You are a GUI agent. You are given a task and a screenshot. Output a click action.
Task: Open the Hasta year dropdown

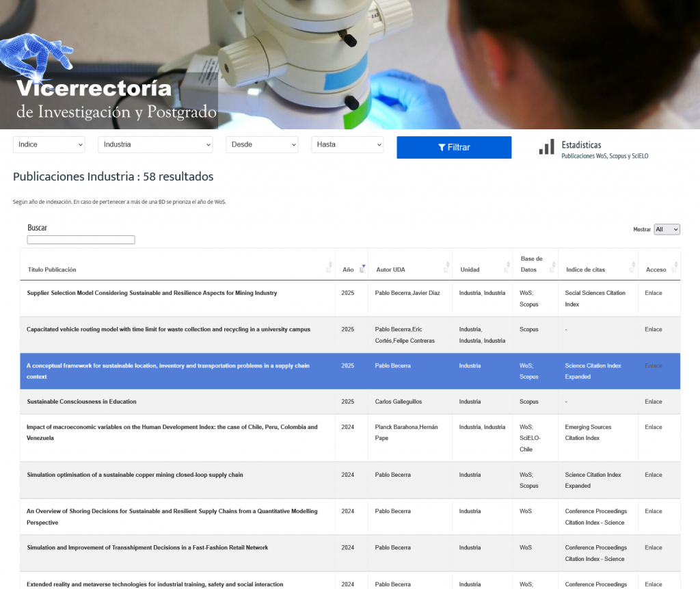click(347, 145)
